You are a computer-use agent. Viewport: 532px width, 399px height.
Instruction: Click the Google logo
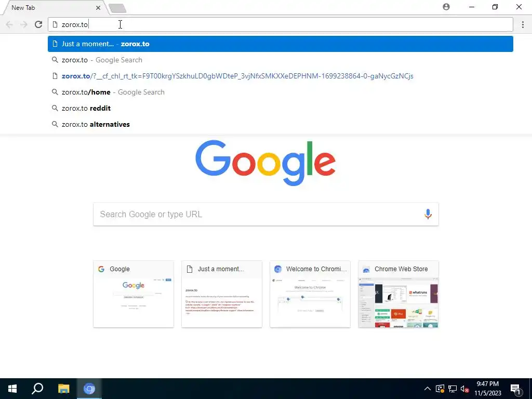coord(265,163)
